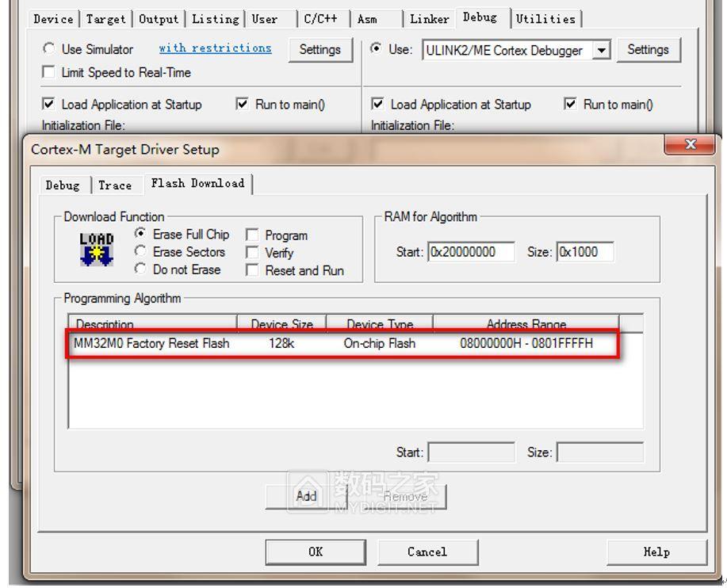This screenshot has height=588, width=727.
Task: Click the Cancel button
Action: coord(427,552)
